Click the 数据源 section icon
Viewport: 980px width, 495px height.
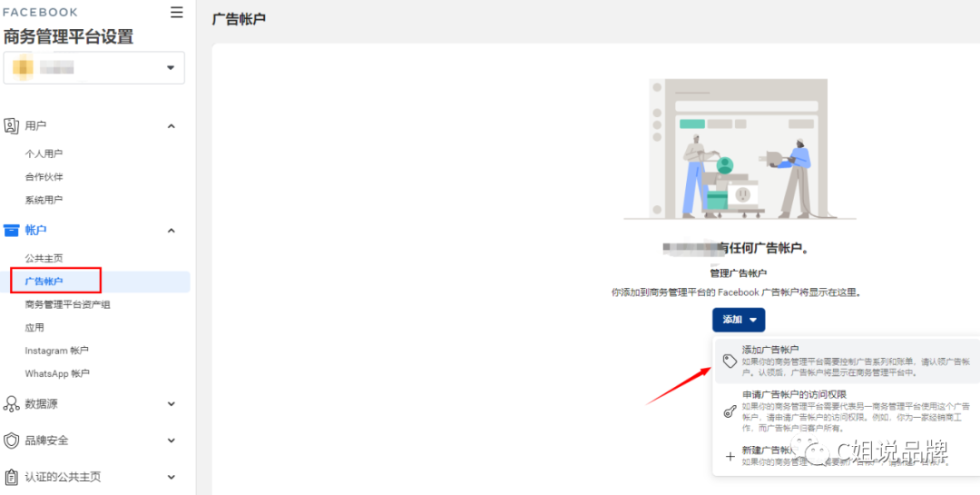click(x=11, y=404)
